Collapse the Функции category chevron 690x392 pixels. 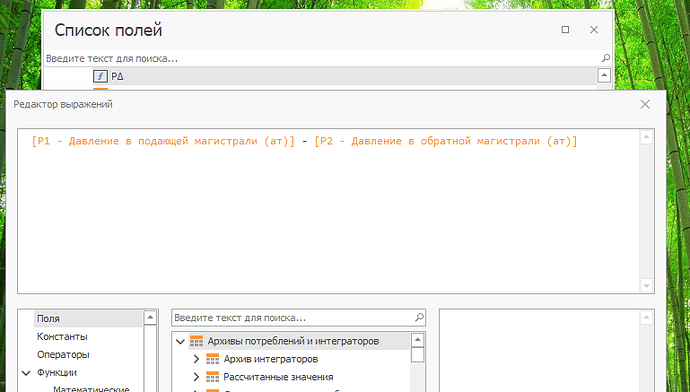coord(26,373)
